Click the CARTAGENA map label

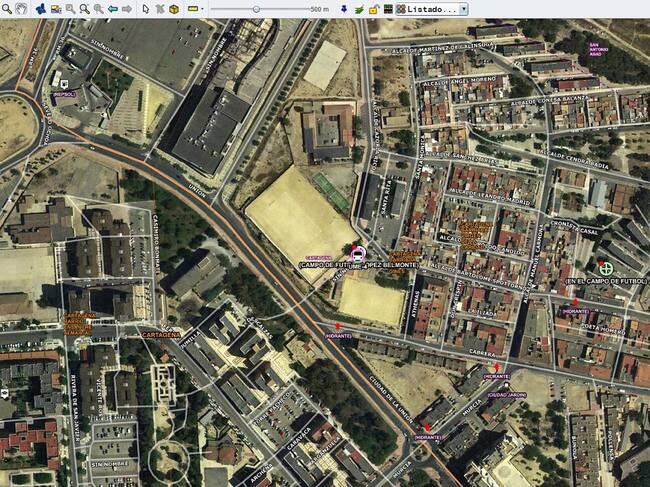pyautogui.click(x=161, y=334)
